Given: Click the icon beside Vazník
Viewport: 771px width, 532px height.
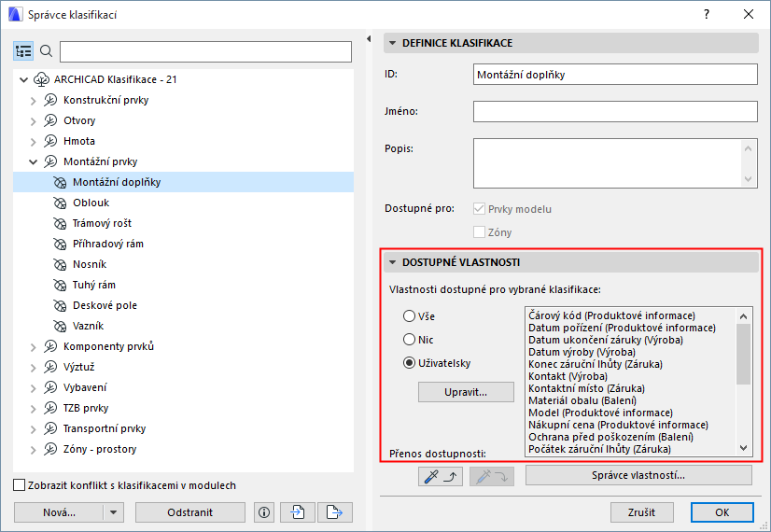Looking at the screenshot, I should 60,326.
